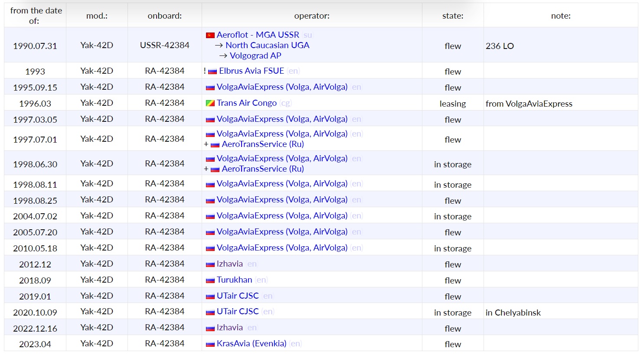Click the Russian flag next to Turukhan
The height and width of the screenshot is (355, 644).
[x=210, y=280]
